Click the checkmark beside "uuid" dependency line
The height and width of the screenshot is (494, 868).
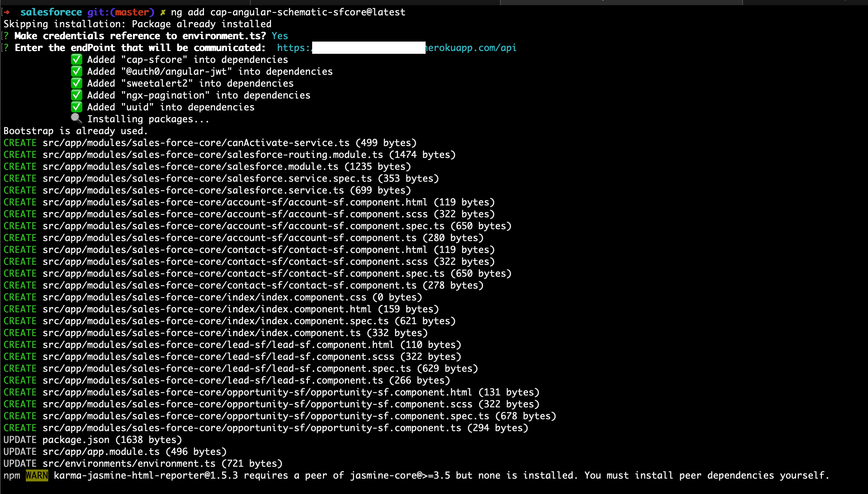76,107
